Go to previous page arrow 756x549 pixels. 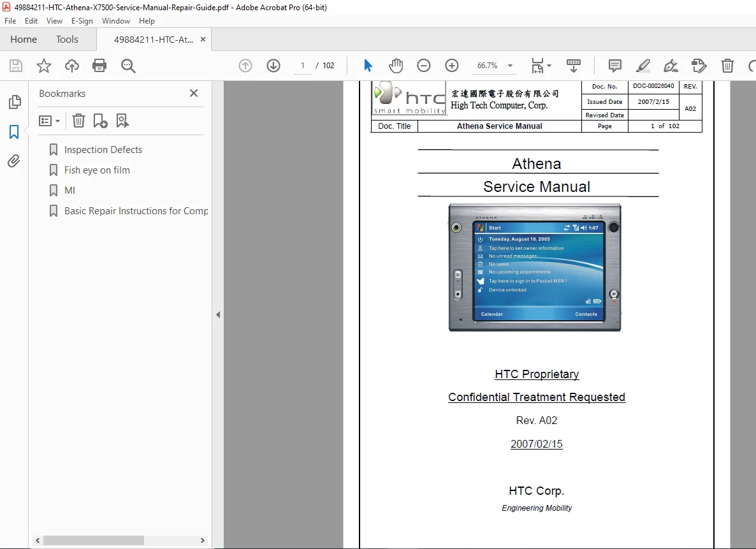tap(245, 66)
